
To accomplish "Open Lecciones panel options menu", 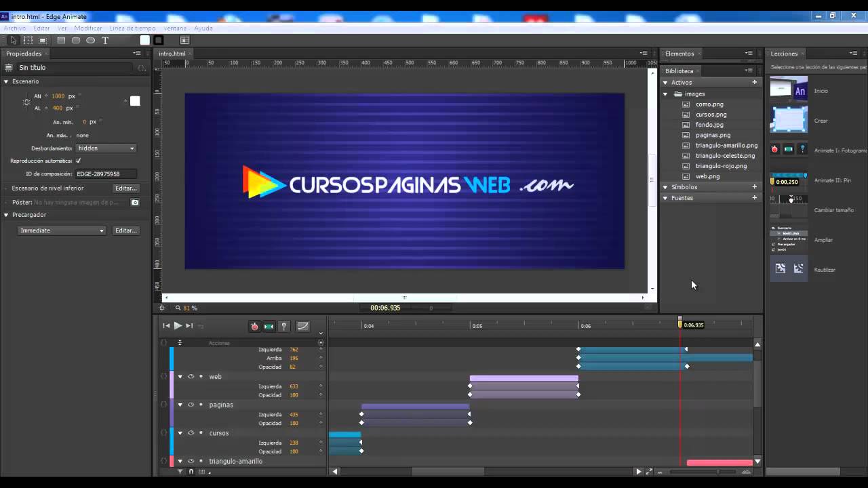I will pos(854,54).
